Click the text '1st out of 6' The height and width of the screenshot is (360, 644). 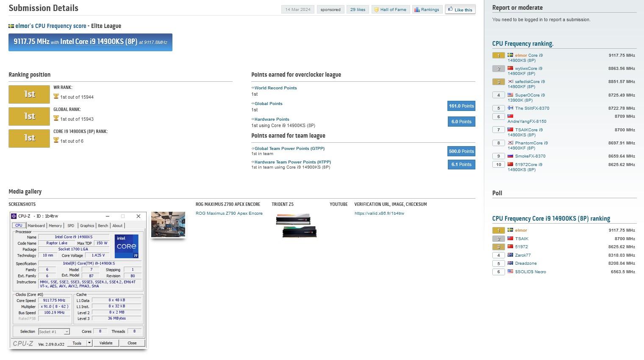[72, 141]
